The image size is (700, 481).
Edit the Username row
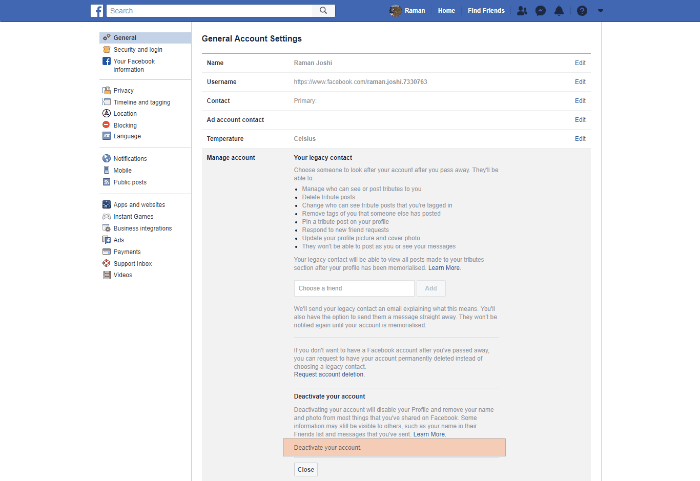point(579,82)
